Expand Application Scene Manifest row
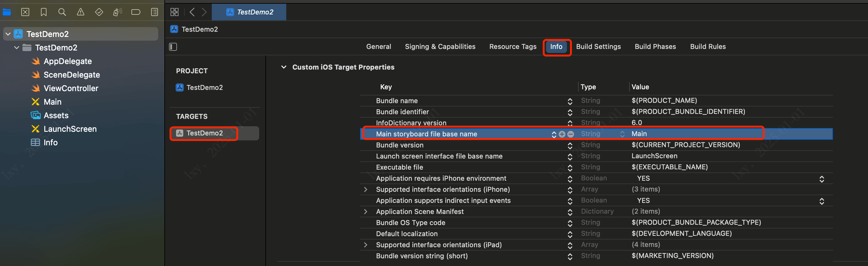This screenshot has width=868, height=266. tap(366, 212)
